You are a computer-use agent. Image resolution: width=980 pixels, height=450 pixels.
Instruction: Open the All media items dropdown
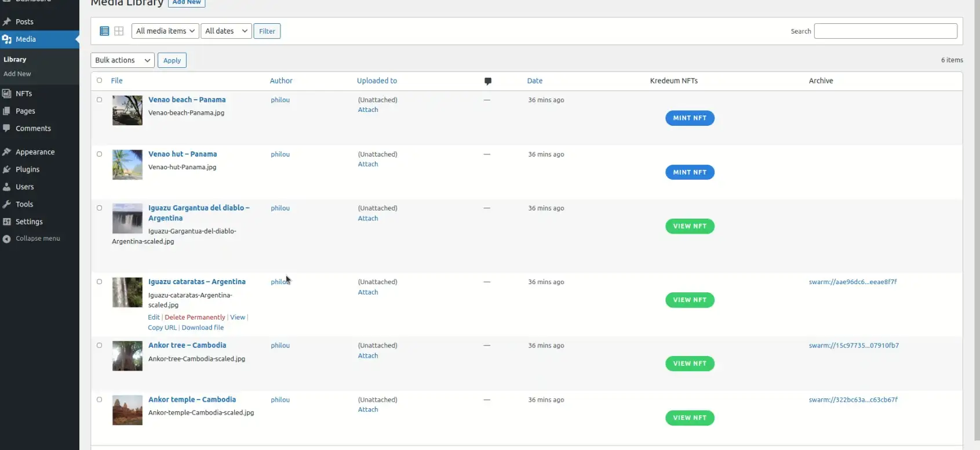pos(165,31)
